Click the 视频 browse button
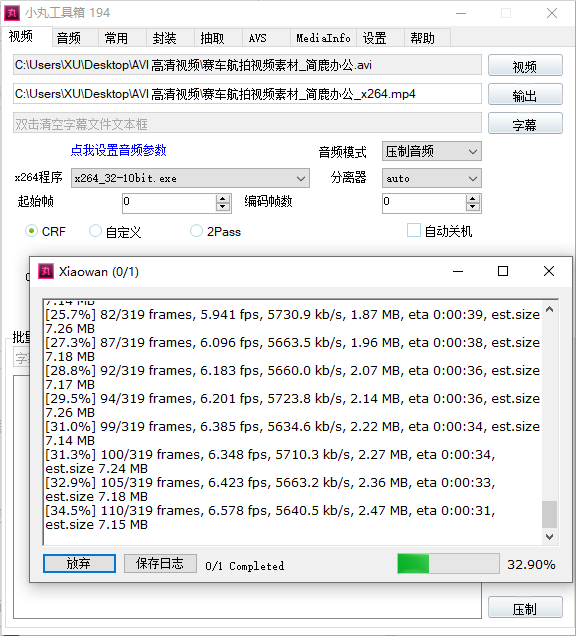This screenshot has width=576, height=636. click(525, 65)
